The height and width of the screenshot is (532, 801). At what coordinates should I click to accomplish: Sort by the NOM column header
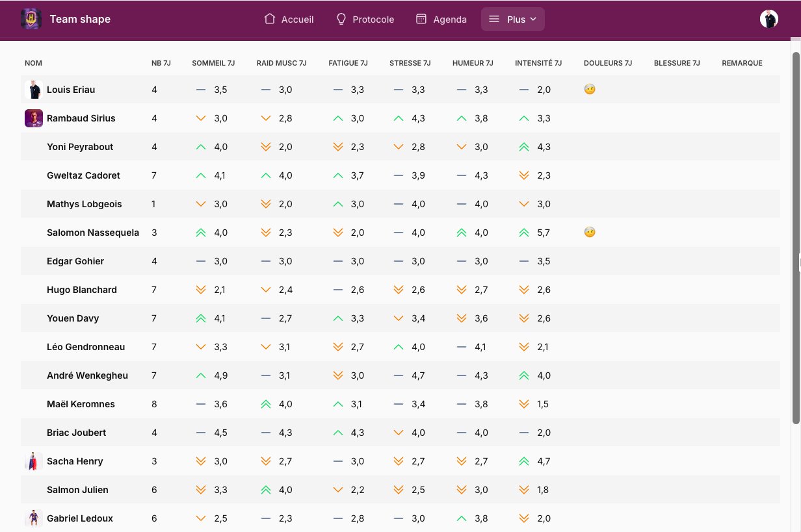[x=33, y=63]
